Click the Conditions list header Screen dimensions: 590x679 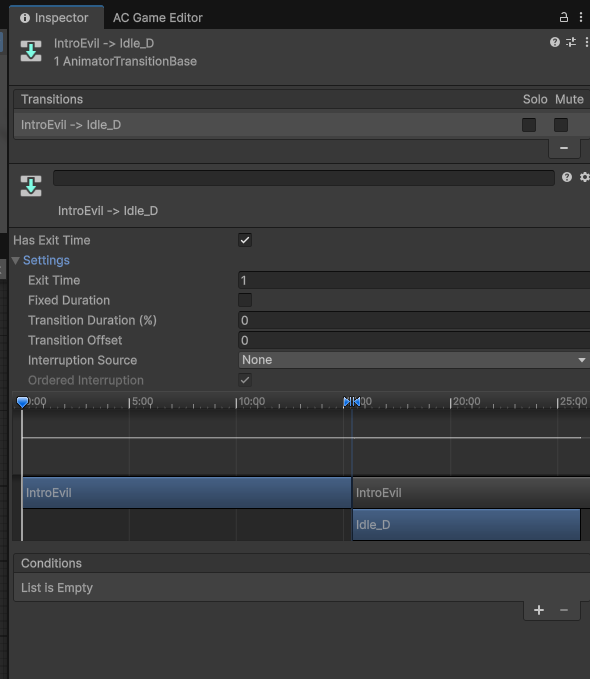coord(302,563)
